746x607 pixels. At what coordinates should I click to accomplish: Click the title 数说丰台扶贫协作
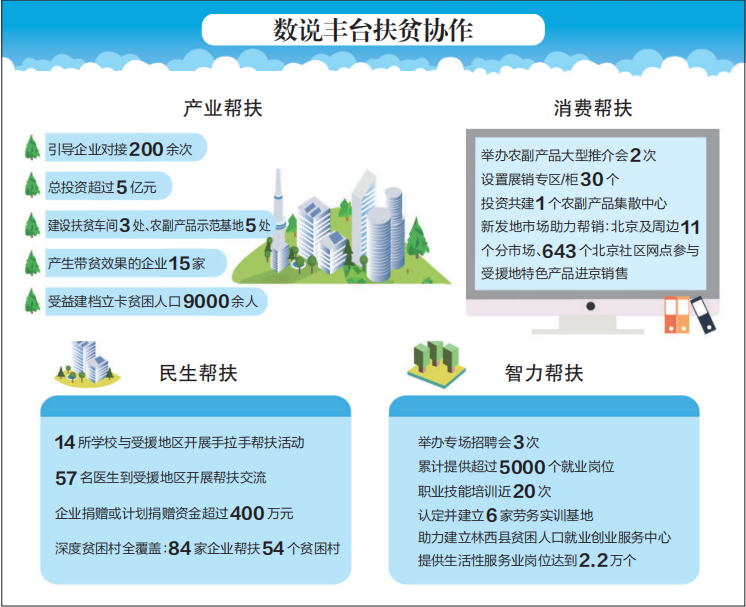pos(373,30)
